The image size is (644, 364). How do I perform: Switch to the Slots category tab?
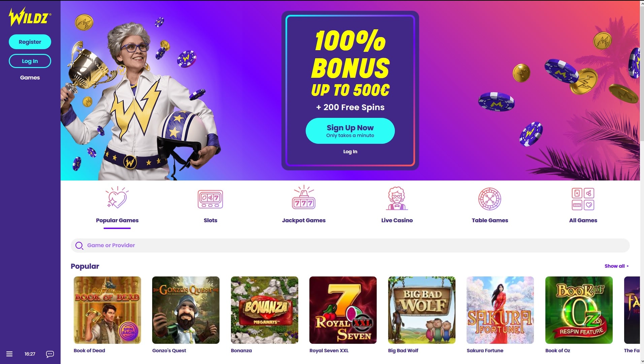pyautogui.click(x=210, y=220)
